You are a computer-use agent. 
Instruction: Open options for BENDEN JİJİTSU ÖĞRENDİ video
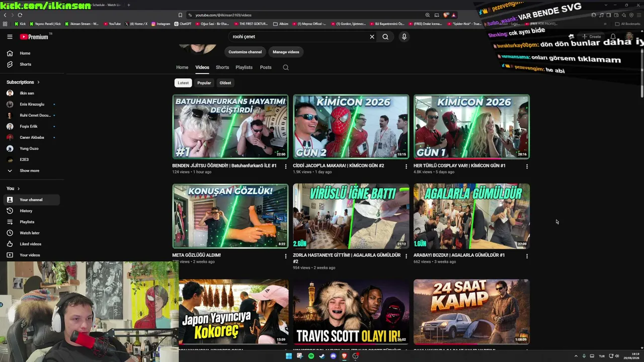point(286,166)
